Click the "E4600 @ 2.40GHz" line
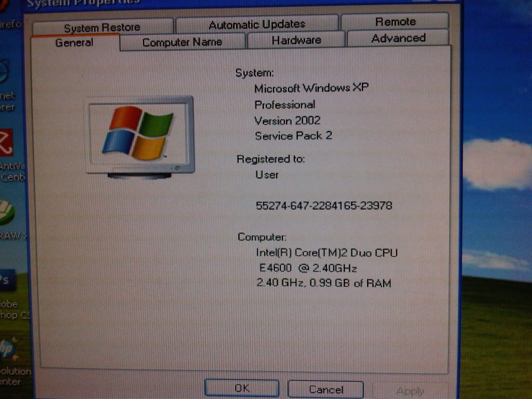The height and width of the screenshot is (399, 532). point(308,268)
